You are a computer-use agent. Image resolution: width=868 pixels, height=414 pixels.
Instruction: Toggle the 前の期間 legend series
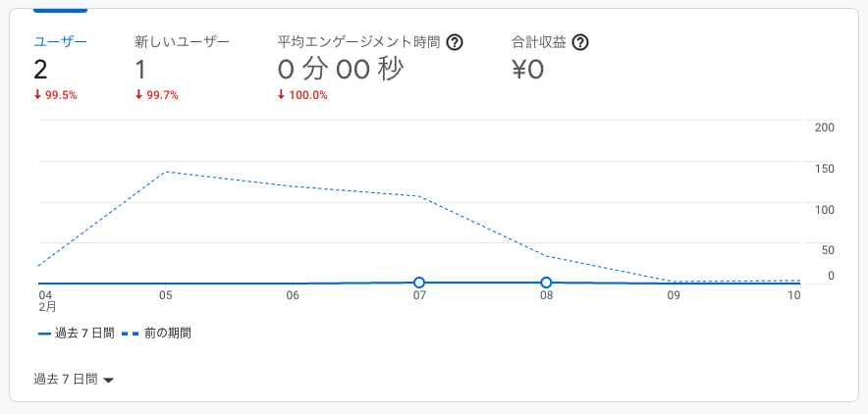[157, 334]
